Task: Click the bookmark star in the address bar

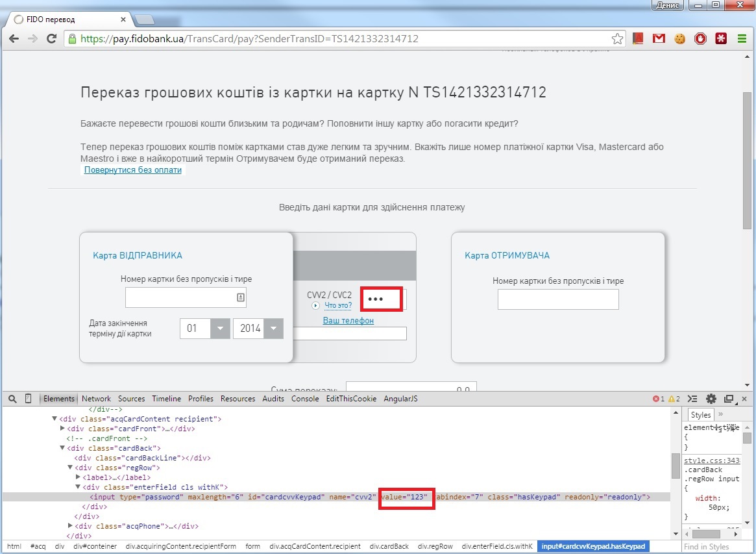Action: pos(617,38)
